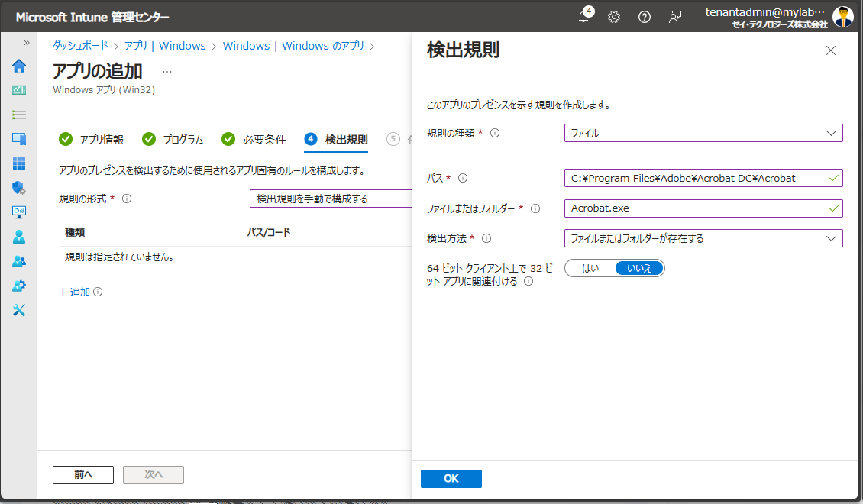Open the 規則の種類 dropdown

703,132
